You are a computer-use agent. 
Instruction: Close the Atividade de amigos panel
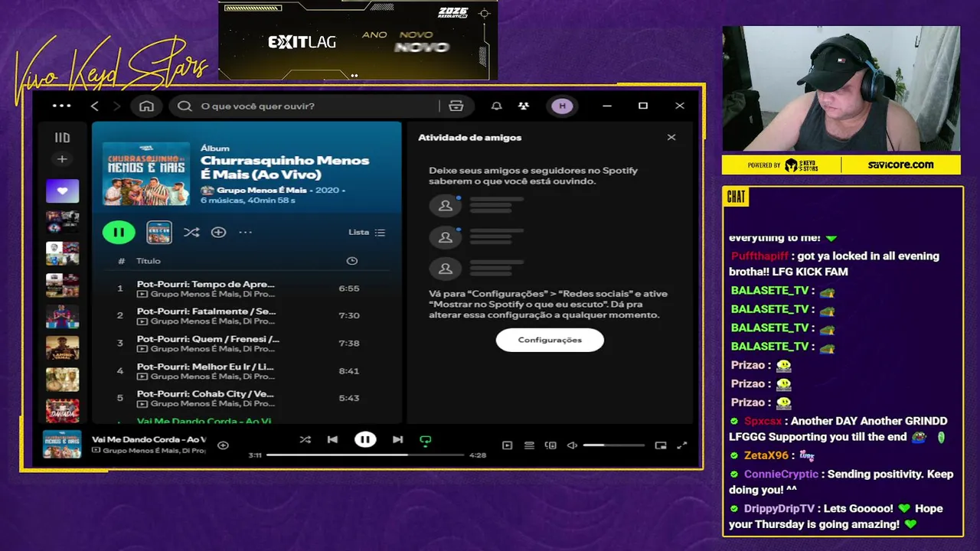tap(671, 138)
